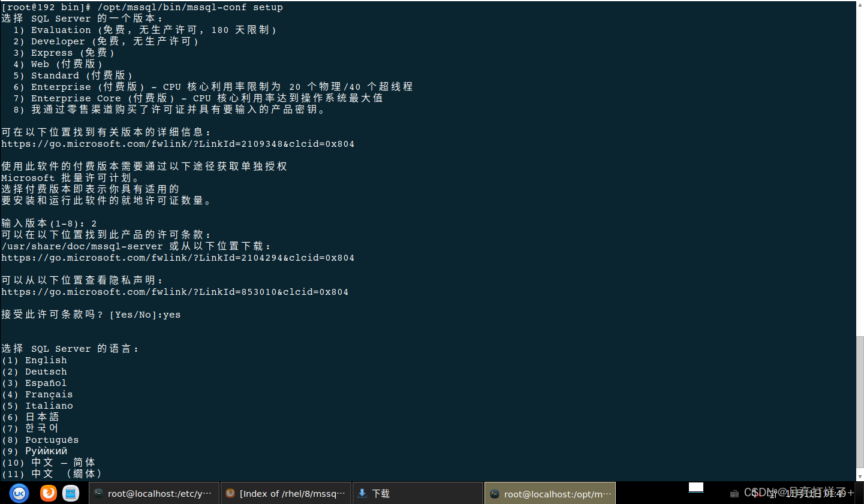This screenshot has height=504, width=864.
Task: Launch Firefox from the taskbar
Action: [49, 493]
